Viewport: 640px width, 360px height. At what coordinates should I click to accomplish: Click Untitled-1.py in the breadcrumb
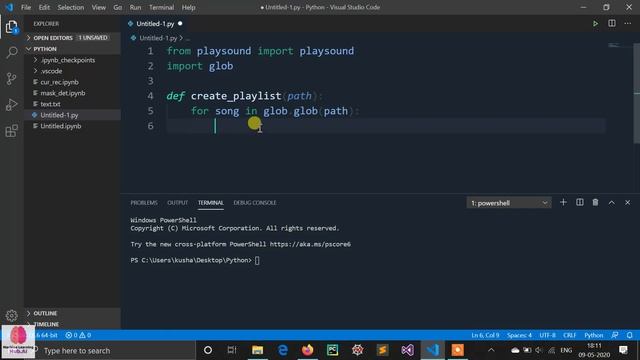pos(158,38)
